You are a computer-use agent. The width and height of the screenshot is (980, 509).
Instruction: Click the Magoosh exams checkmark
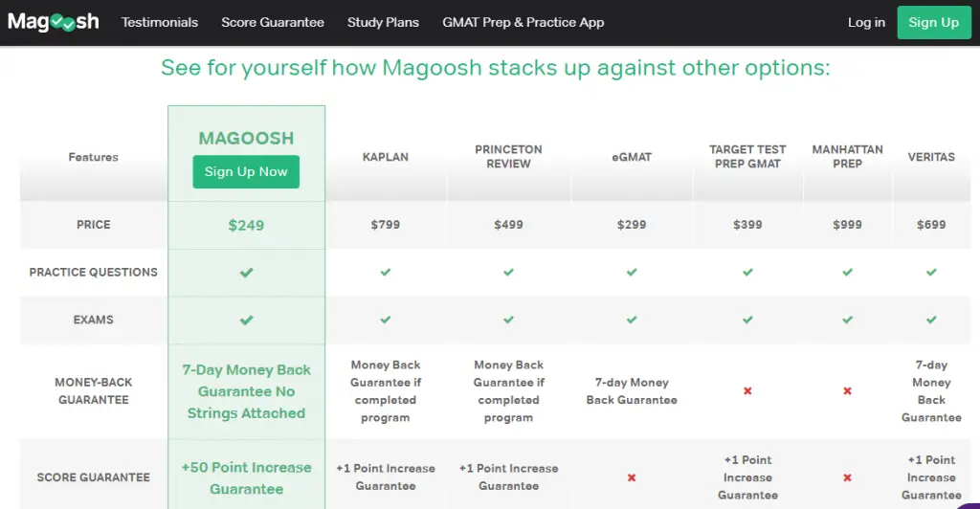pyautogui.click(x=246, y=320)
